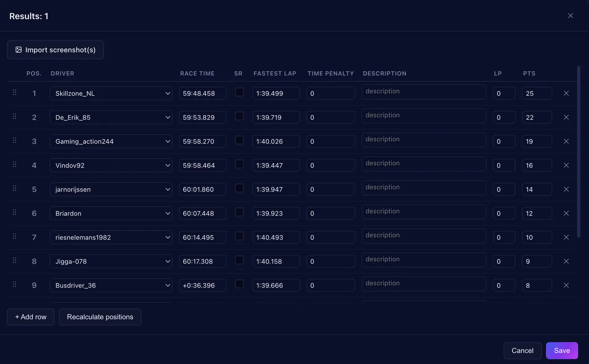589x364 pixels.
Task: Remove the Jigga-078 result row
Action: coord(566,261)
